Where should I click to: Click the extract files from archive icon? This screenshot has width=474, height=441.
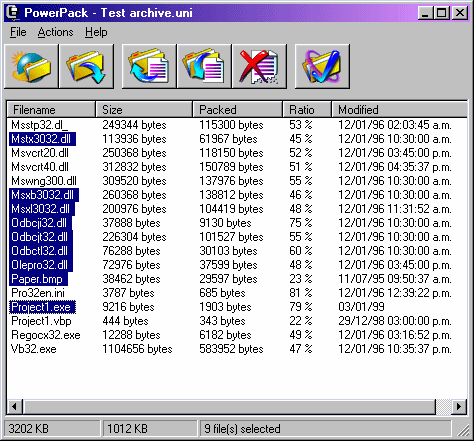point(204,66)
